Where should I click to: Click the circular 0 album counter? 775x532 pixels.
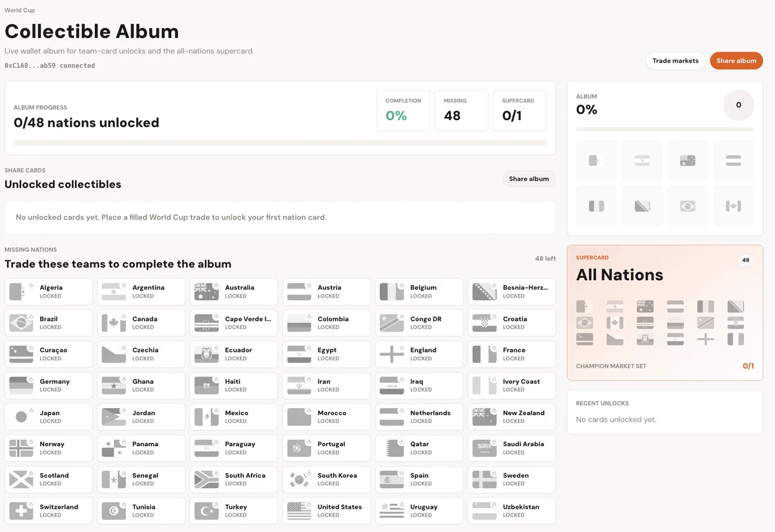click(x=739, y=105)
